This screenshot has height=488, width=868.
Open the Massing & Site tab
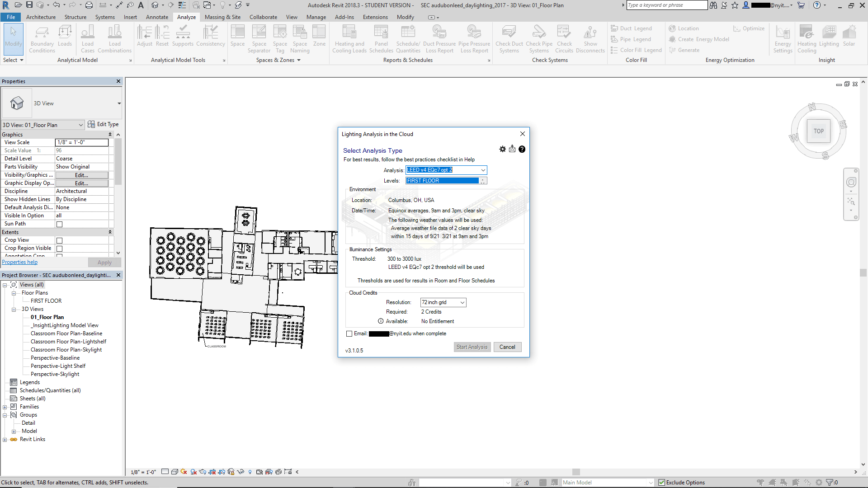222,17
